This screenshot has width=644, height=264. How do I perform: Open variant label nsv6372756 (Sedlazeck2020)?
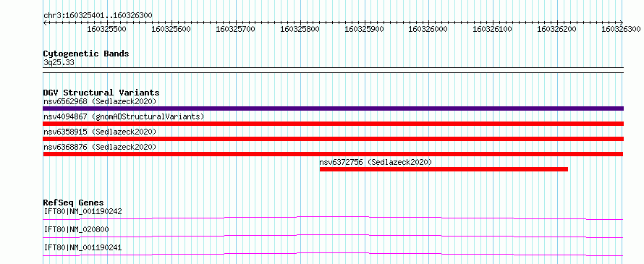pyautogui.click(x=376, y=162)
